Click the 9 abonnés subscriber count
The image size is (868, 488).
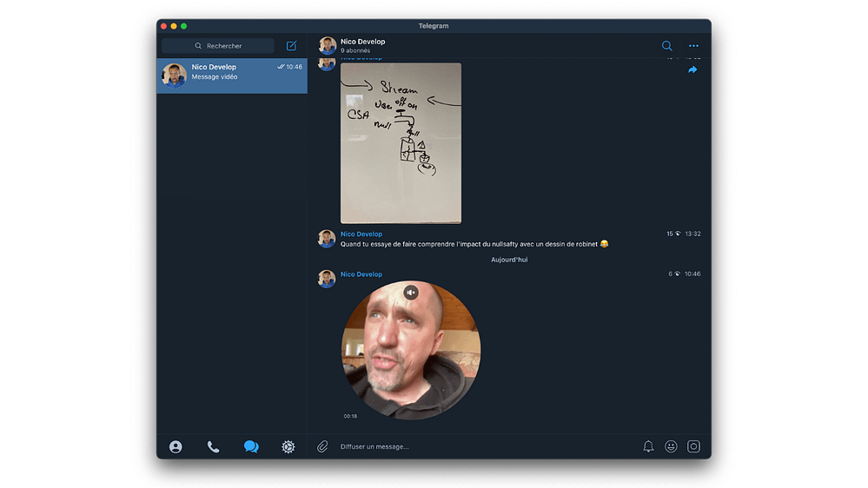click(355, 50)
